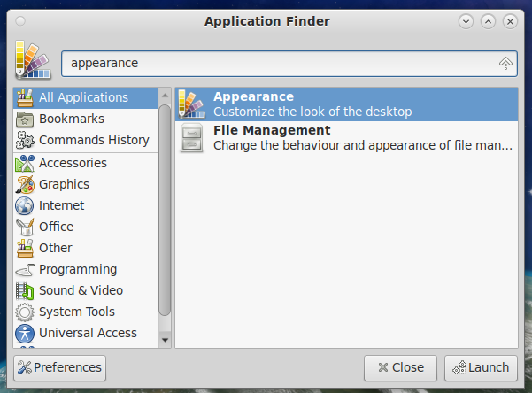Select the Accessories category icon
Viewport: 532px width, 393px height.
pyautogui.click(x=25, y=163)
